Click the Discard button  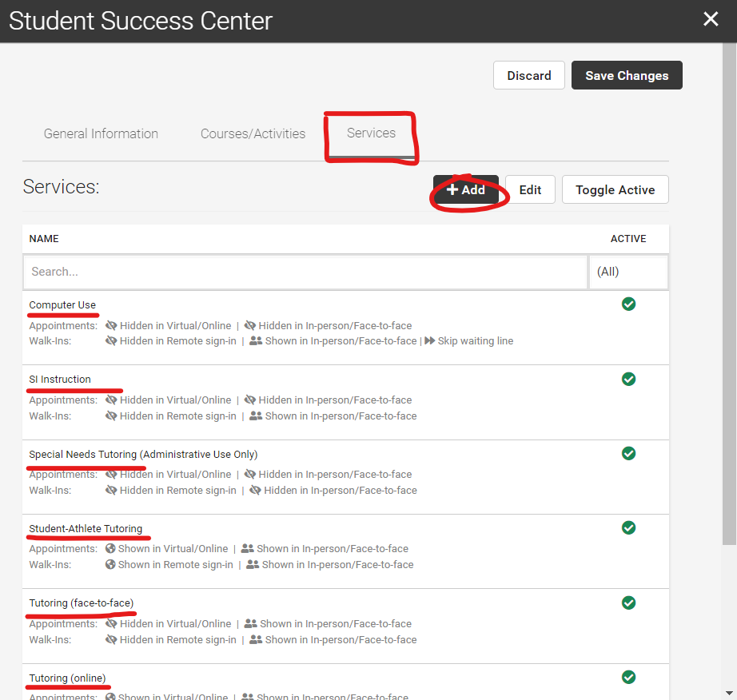pyautogui.click(x=529, y=75)
